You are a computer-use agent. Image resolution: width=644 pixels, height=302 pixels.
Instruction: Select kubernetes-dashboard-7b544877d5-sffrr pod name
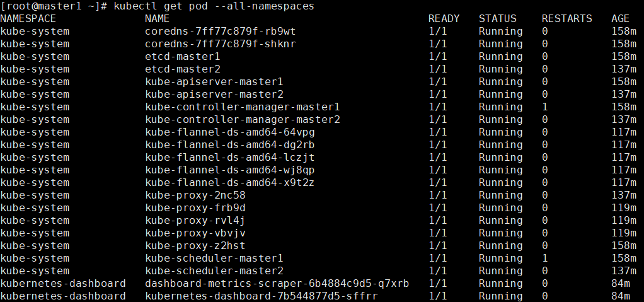(x=262, y=296)
